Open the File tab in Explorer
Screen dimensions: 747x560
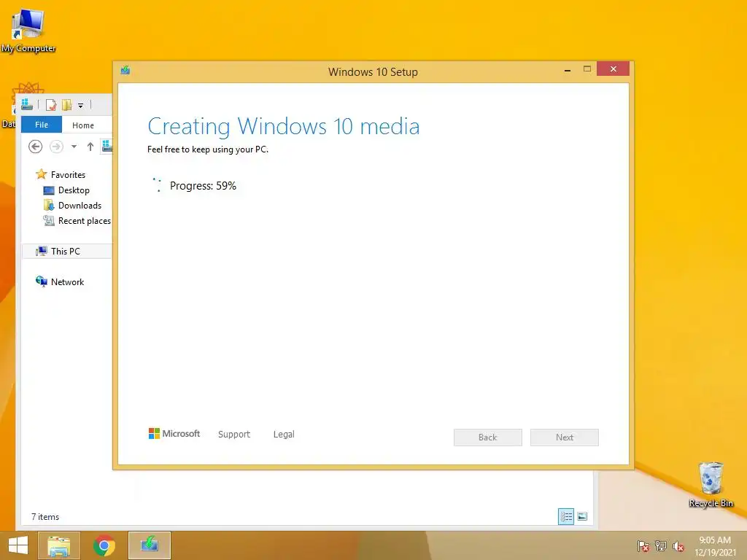[42, 125]
